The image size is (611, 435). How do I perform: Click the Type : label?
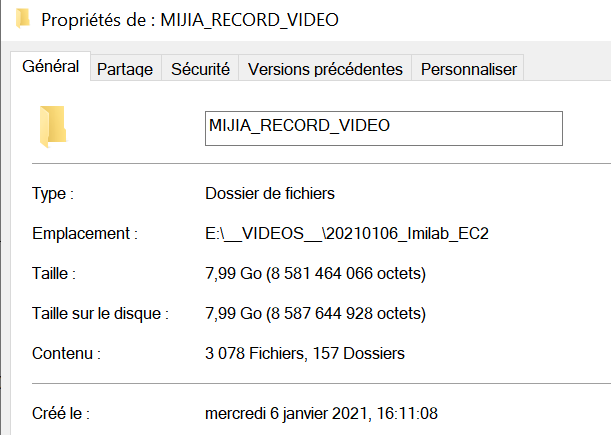click(x=53, y=194)
